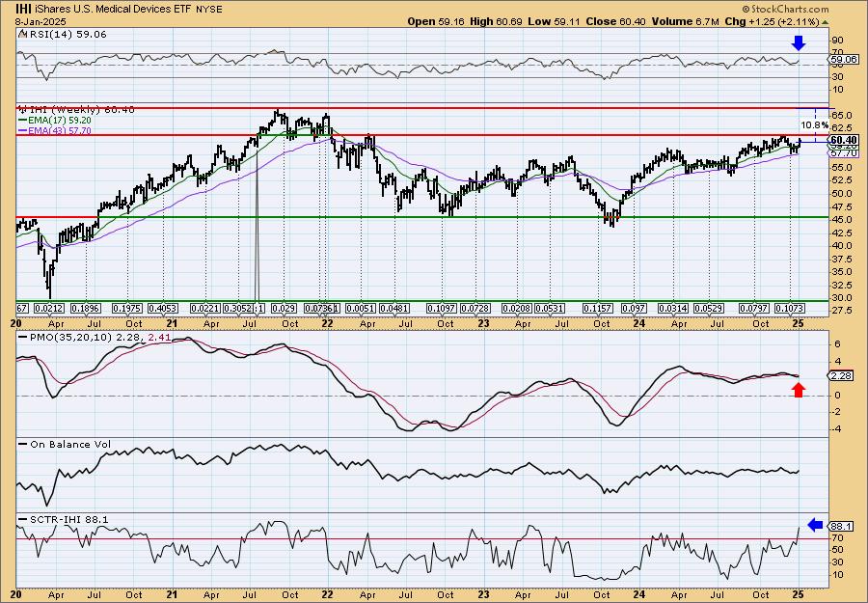
Task: Click the 65.0 price axis label
Action: (x=840, y=115)
